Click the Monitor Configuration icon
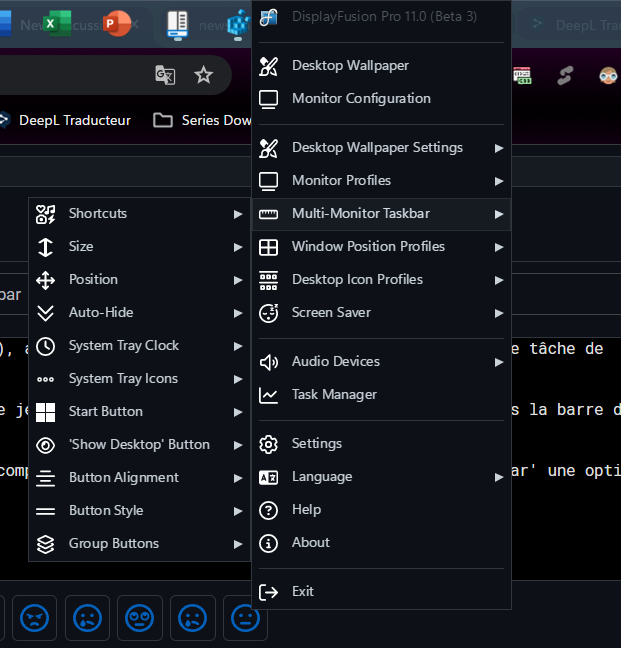This screenshot has width=621, height=648. (x=268, y=99)
